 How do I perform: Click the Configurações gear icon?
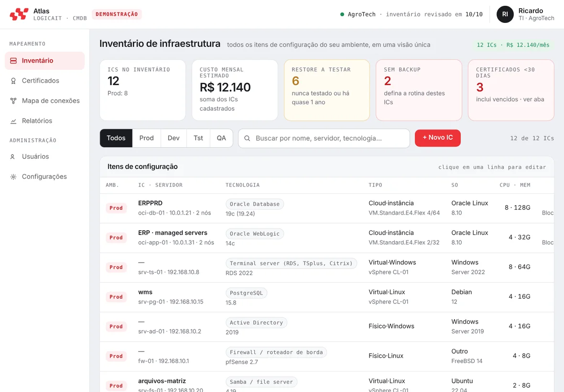13,177
